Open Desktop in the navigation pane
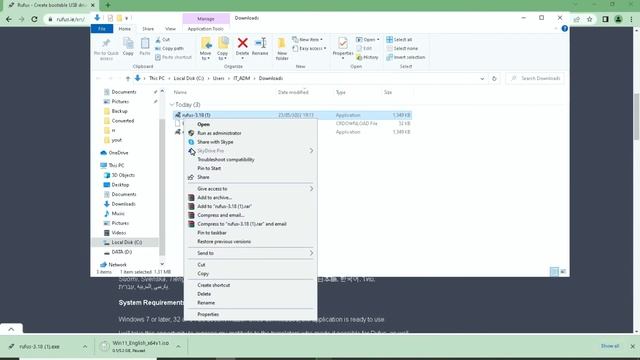640x360 pixels. 120,184
